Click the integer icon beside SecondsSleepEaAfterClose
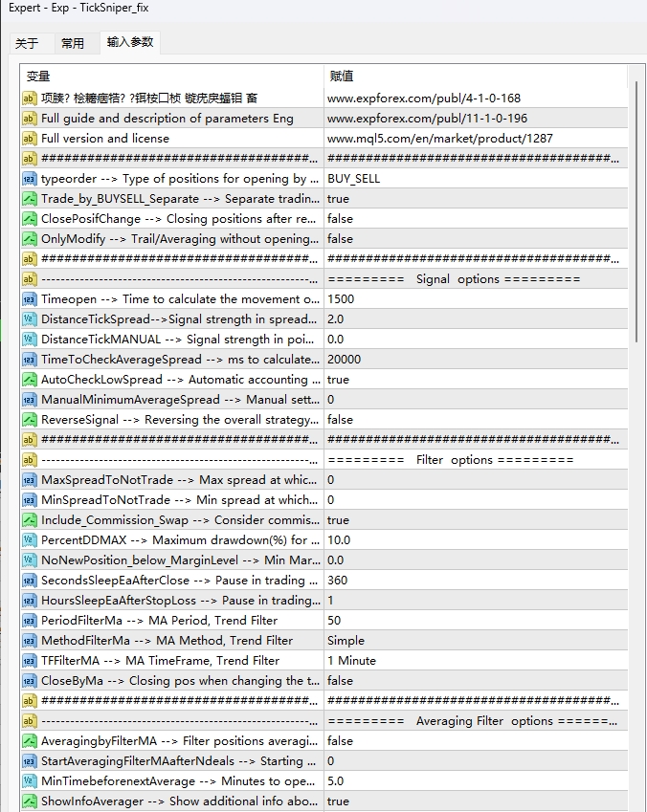 tap(30, 581)
